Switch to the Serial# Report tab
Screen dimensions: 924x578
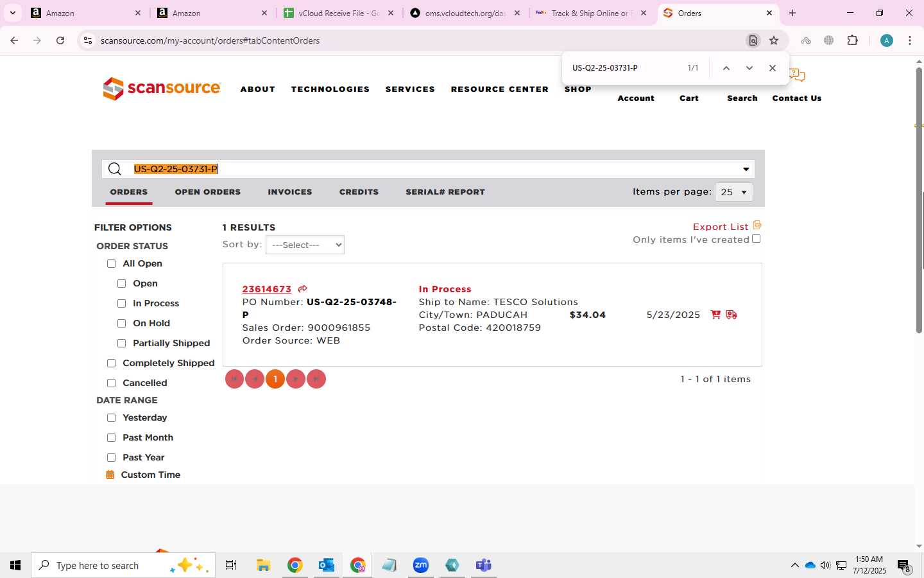click(x=445, y=192)
